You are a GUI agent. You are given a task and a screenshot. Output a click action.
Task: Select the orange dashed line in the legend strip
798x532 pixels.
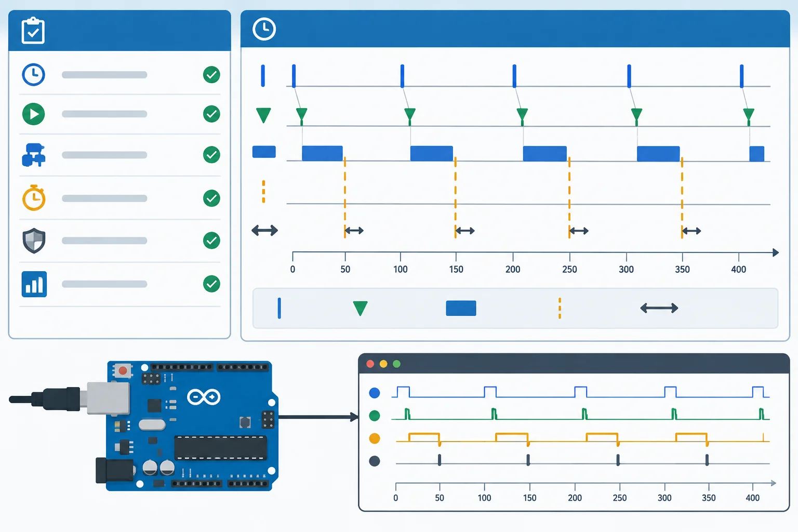tap(560, 308)
